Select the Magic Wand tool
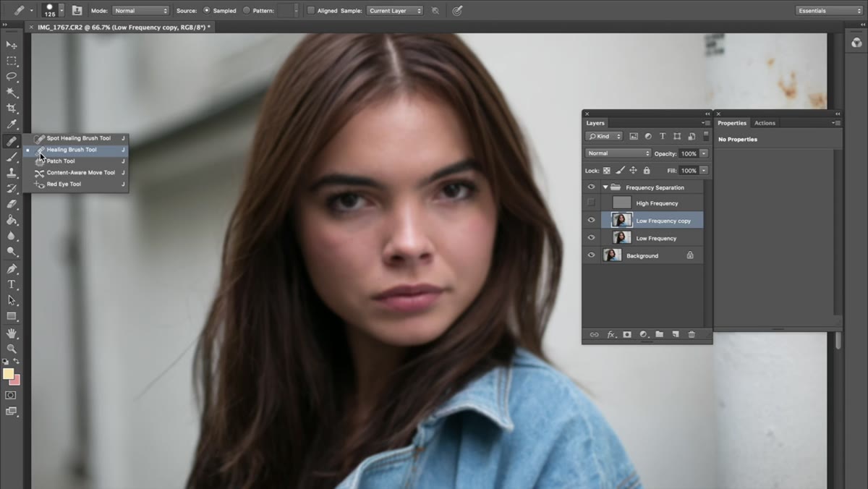 [12, 93]
